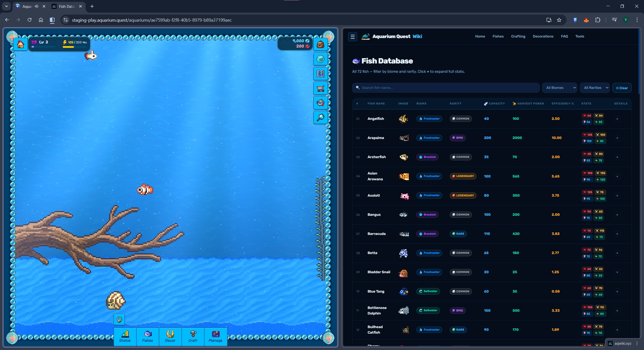Open the Fishes tab in the game

[x=148, y=337]
